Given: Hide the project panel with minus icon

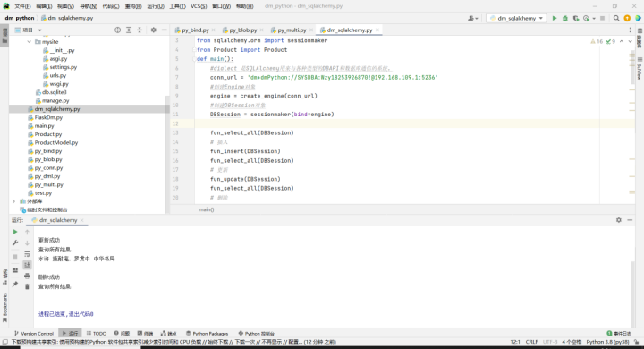Looking at the screenshot, I should click(165, 30).
